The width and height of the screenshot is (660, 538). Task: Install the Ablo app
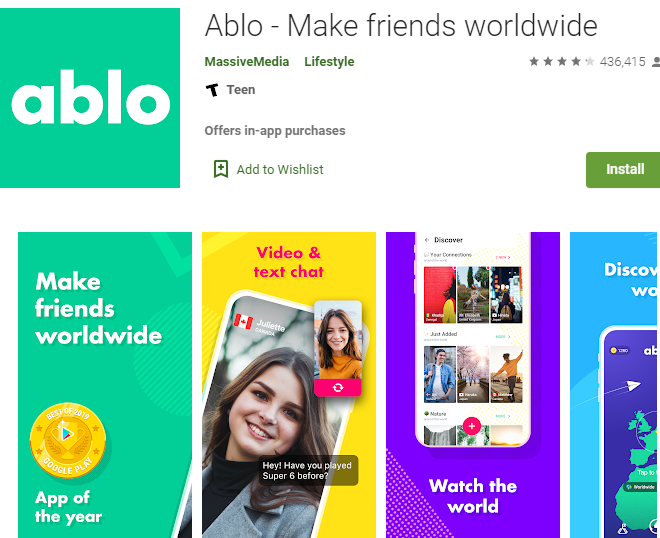(x=623, y=170)
